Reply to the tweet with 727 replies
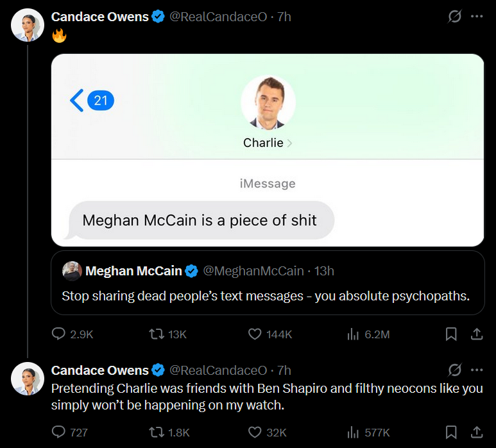The width and height of the screenshot is (496, 448). [x=69, y=432]
